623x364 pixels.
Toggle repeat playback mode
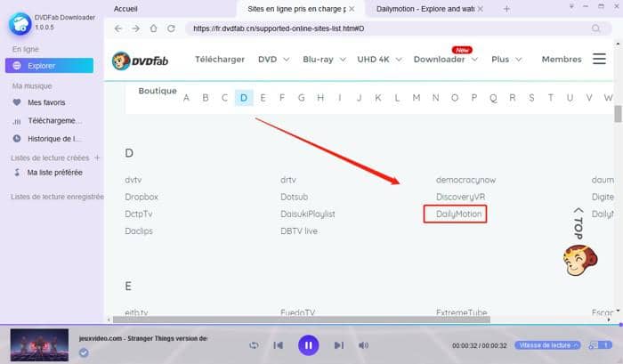pyautogui.click(x=254, y=345)
